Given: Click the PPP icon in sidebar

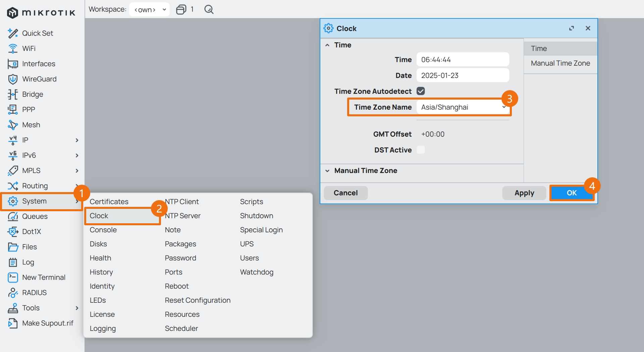Looking at the screenshot, I should coord(13,109).
